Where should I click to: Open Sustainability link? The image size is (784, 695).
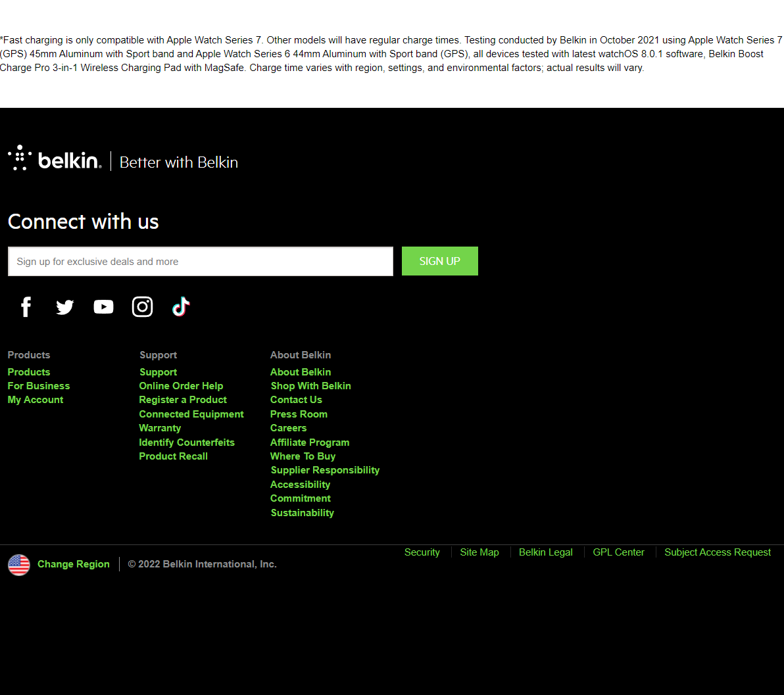302,512
